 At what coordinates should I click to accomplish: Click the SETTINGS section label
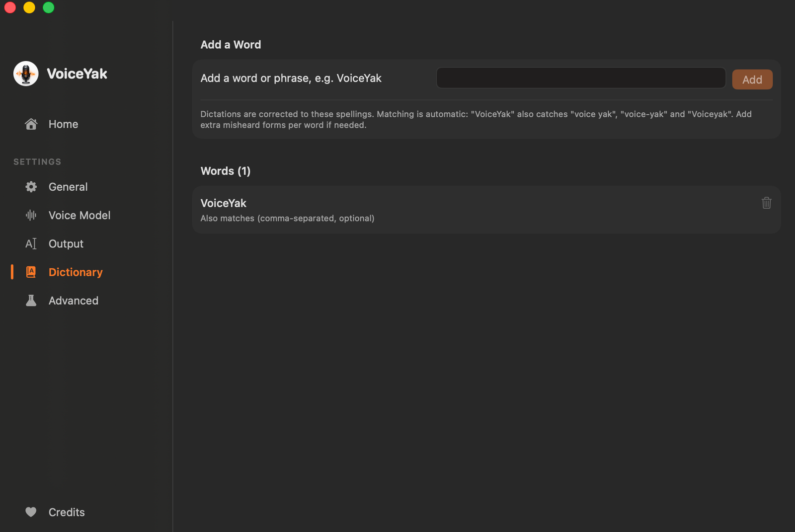click(37, 162)
